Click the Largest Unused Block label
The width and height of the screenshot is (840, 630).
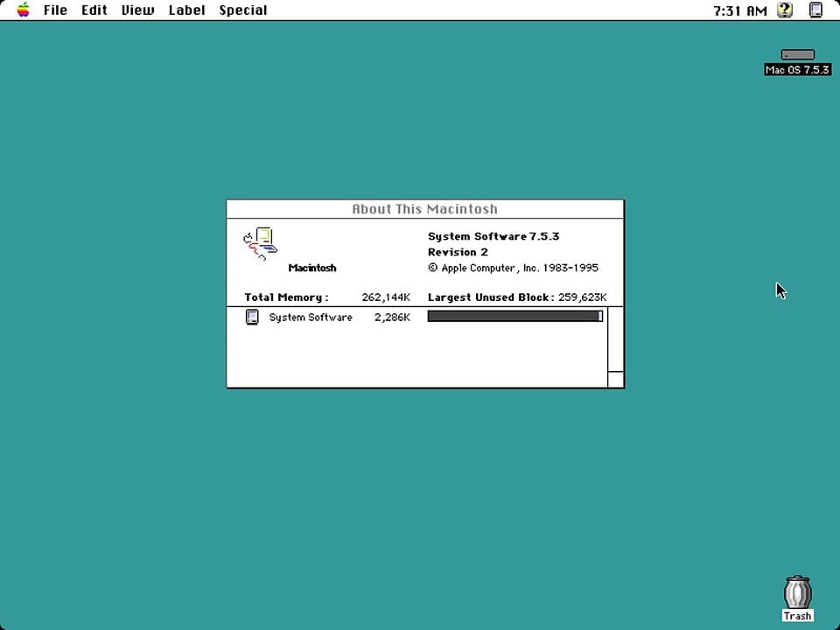tap(491, 297)
